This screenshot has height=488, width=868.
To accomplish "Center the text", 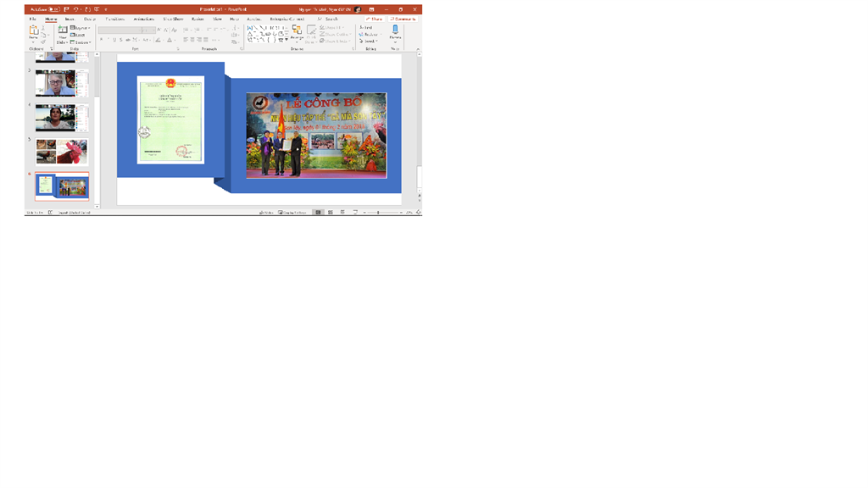I will [192, 40].
